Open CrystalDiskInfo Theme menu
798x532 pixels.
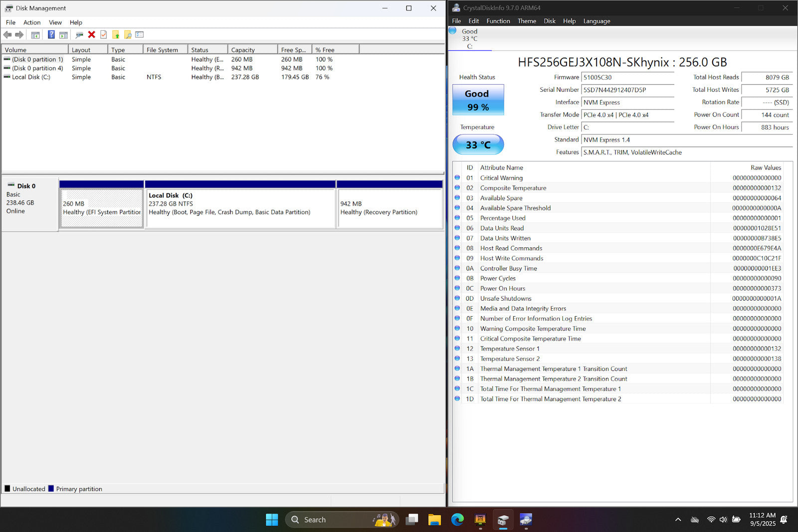click(x=527, y=21)
